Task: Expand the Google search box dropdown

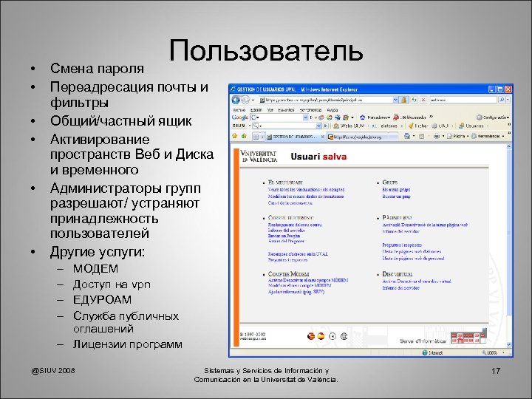Action: pos(305,117)
